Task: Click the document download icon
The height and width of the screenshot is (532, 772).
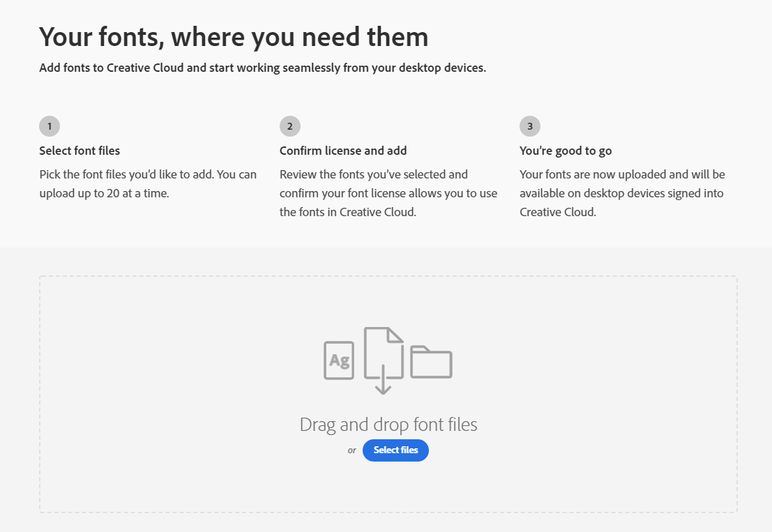Action: pos(383,352)
